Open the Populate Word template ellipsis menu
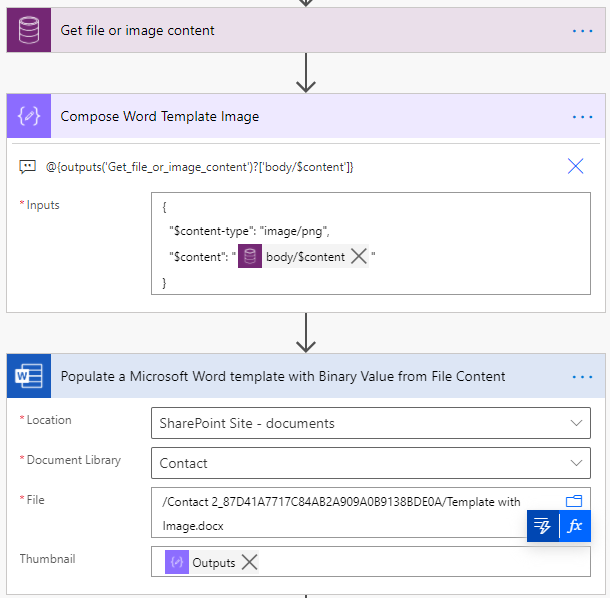This screenshot has width=610, height=598. (583, 377)
